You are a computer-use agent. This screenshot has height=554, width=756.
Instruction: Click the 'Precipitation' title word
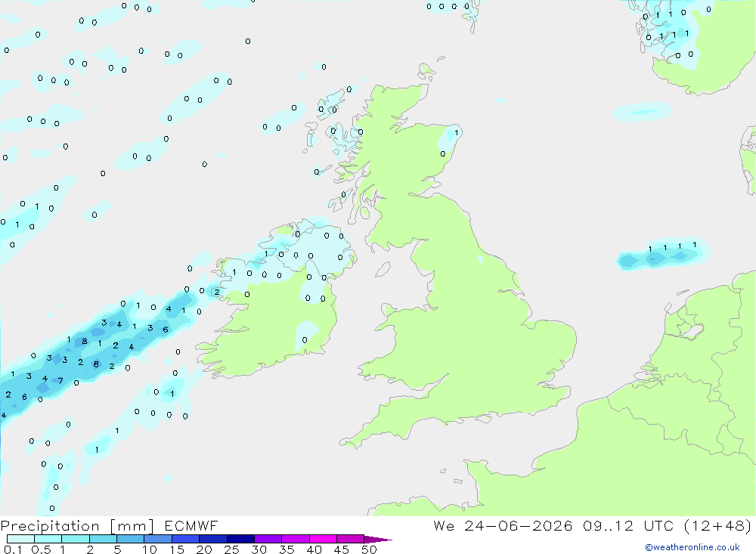click(50, 526)
